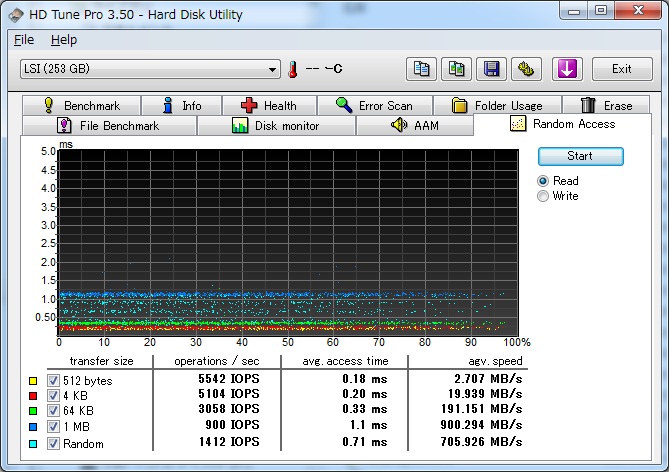Click the thermometer temperature icon

click(294, 69)
